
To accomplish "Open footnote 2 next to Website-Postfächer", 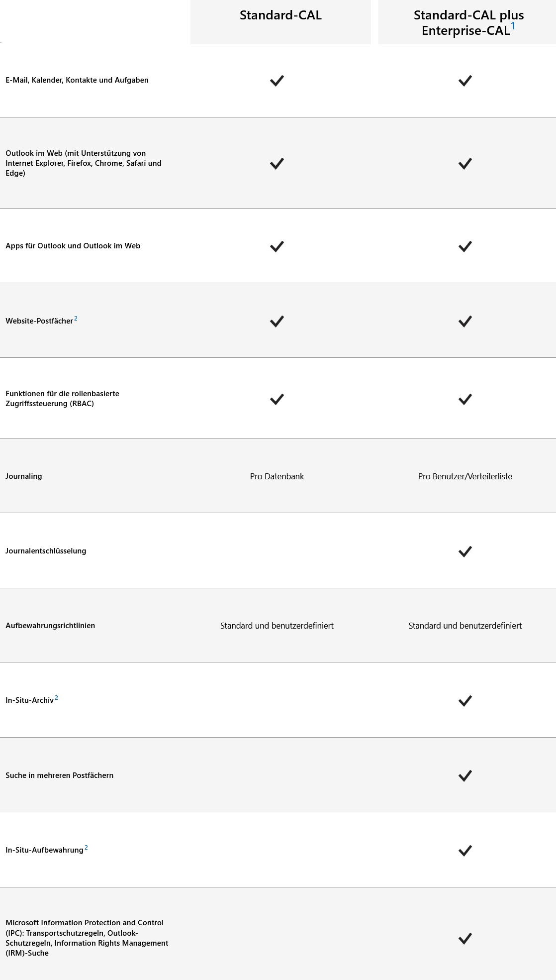I will (76, 319).
